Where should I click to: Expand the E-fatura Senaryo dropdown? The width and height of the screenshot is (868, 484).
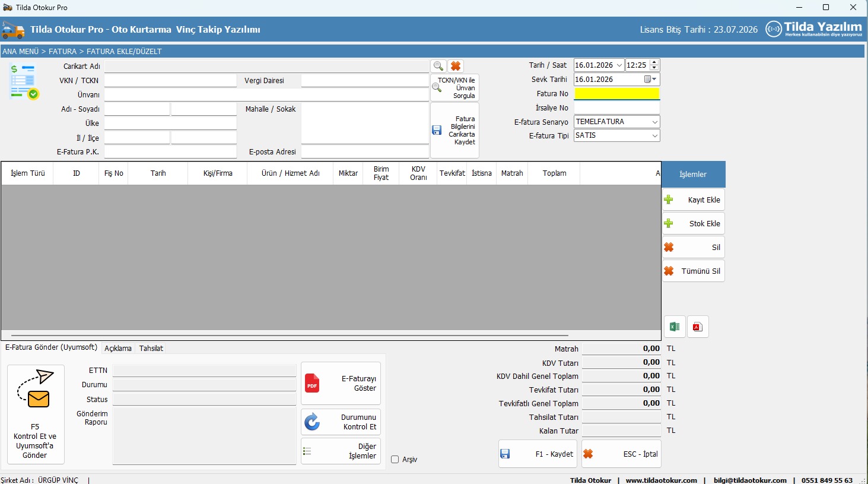(x=654, y=122)
